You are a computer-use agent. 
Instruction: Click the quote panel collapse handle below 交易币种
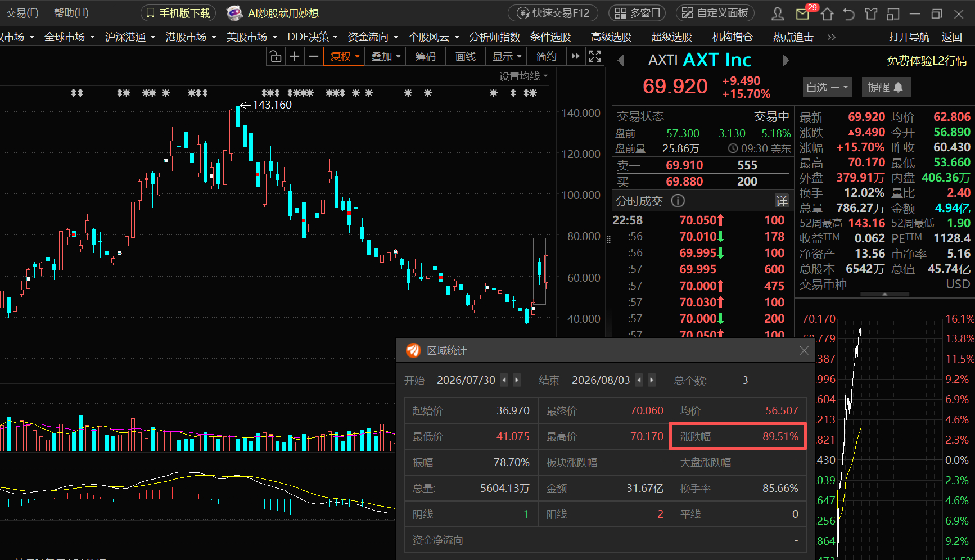click(884, 294)
